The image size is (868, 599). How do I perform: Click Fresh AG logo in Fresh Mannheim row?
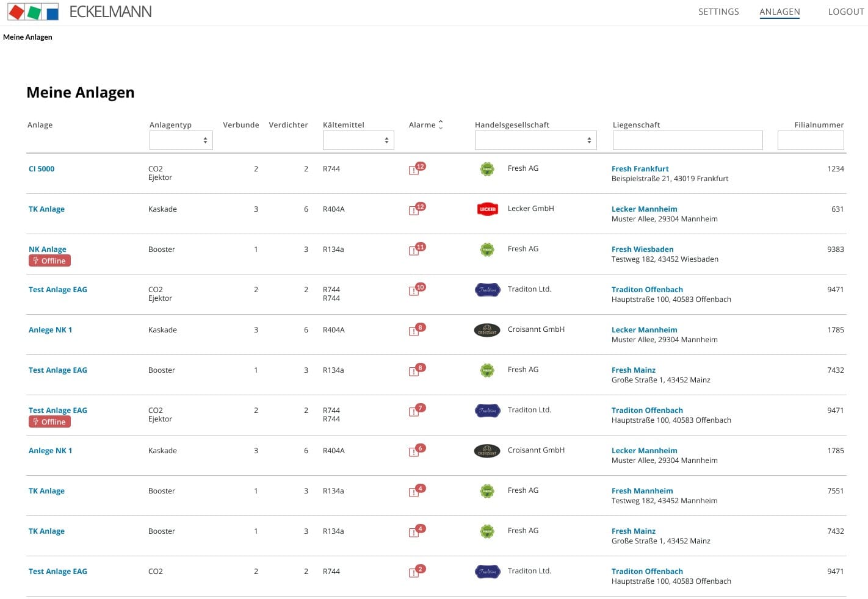coord(487,491)
